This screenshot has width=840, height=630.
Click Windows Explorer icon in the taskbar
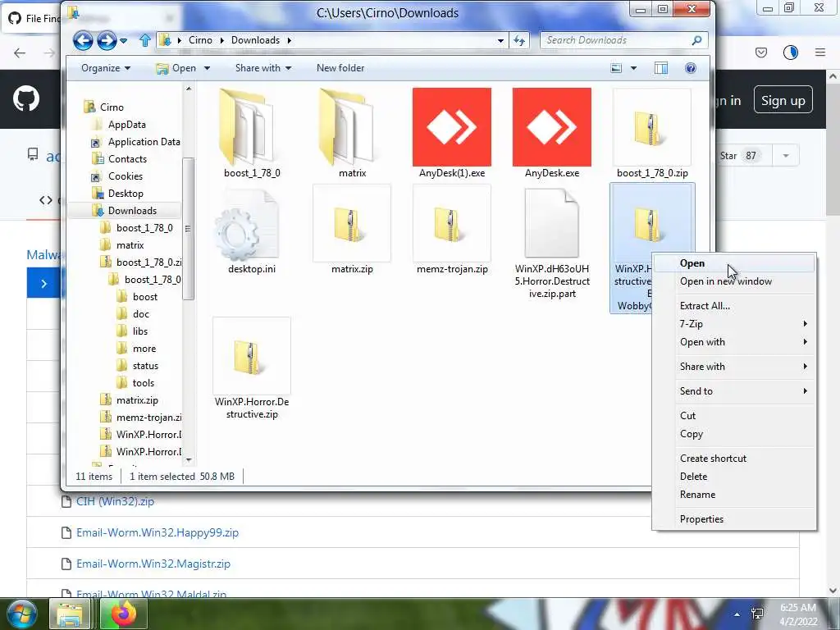pyautogui.click(x=71, y=614)
